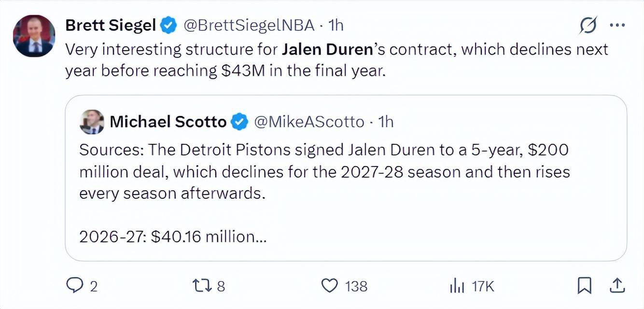This screenshot has width=644, height=309.
Task: Click Brett Siegel's blue verified badge
Action: point(168,25)
